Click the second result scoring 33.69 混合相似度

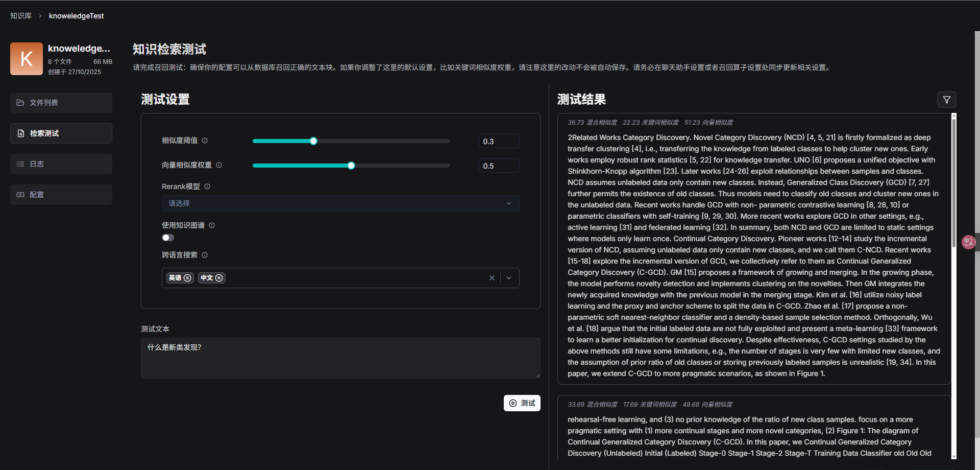754,427
